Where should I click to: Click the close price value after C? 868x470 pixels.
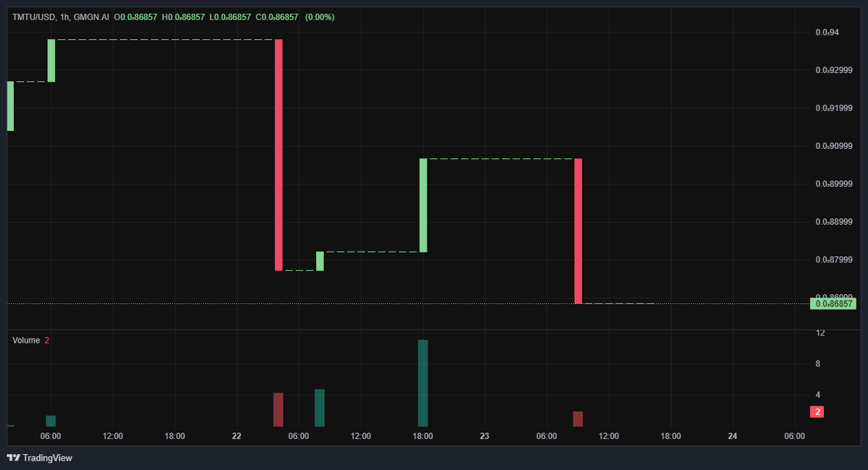point(280,16)
